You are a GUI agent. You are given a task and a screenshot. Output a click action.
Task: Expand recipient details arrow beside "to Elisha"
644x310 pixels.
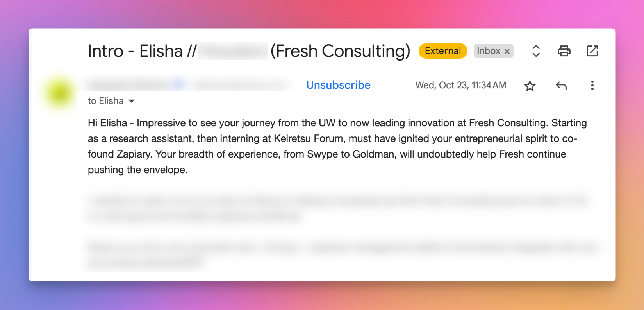[132, 101]
